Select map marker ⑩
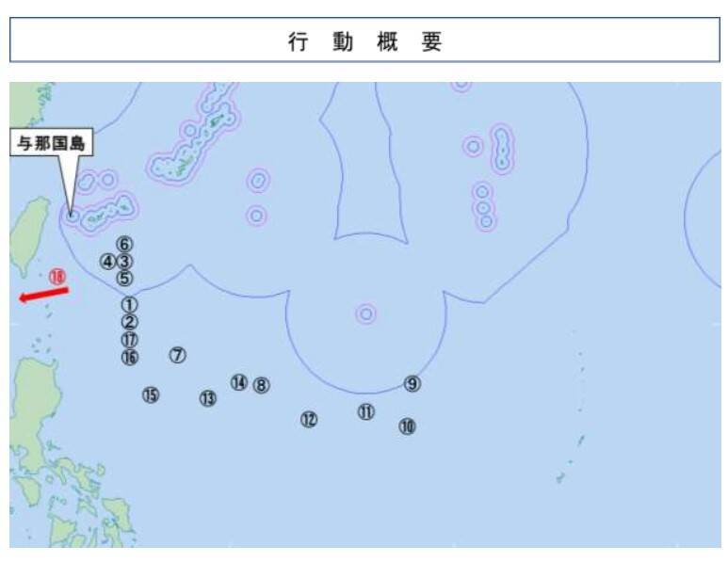The height and width of the screenshot is (562, 728). pyautogui.click(x=407, y=426)
